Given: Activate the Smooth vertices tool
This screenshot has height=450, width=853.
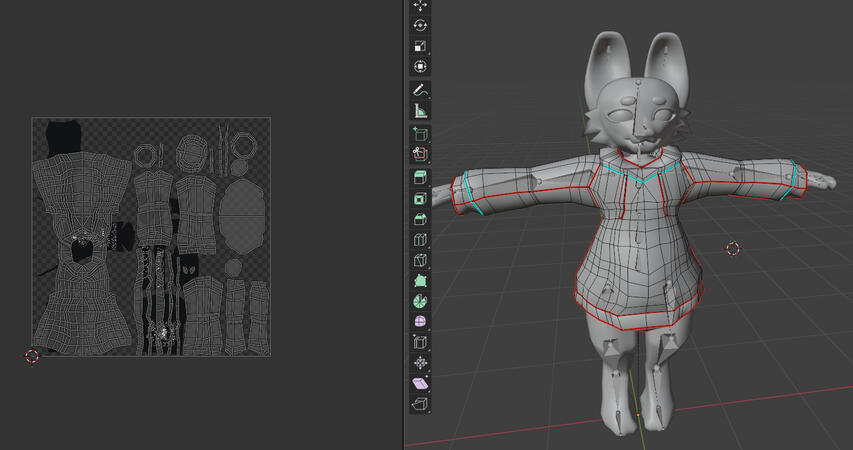Looking at the screenshot, I should click(x=420, y=322).
